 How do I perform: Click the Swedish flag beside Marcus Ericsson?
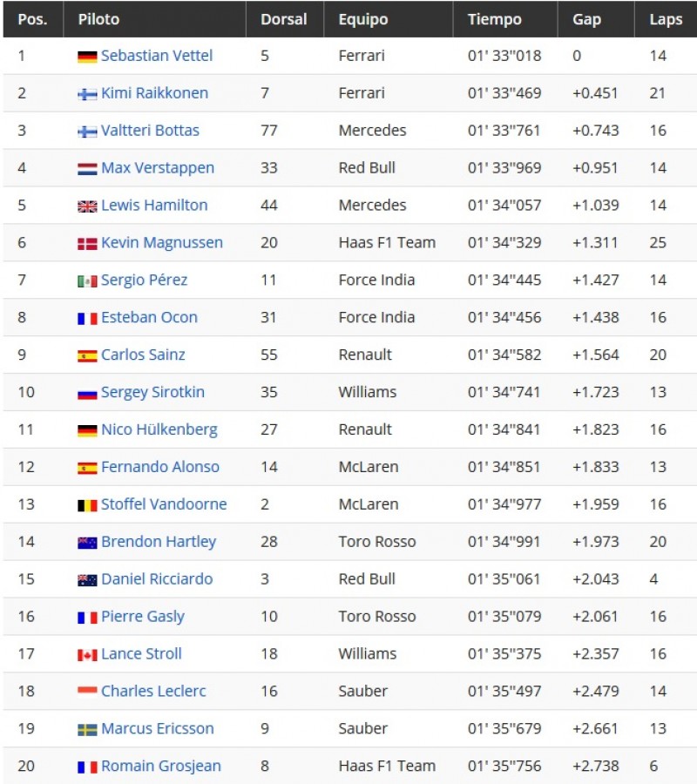tap(87, 730)
